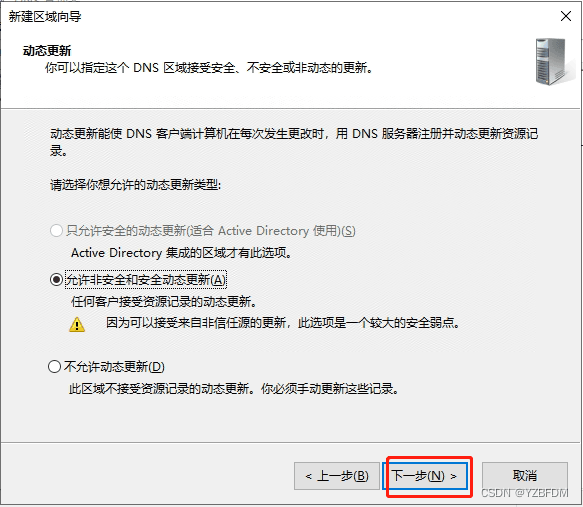This screenshot has height=507, width=583.
Task: Go to next step with 下一步(N)
Action: click(x=425, y=476)
